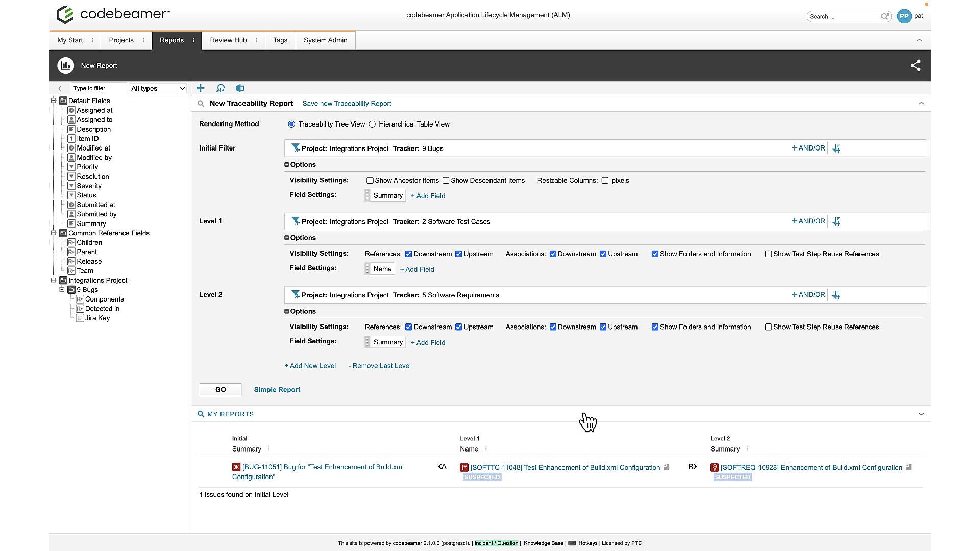Enable Show Descendant Items checkbox
Viewport: 980px width, 551px height.
(x=446, y=180)
